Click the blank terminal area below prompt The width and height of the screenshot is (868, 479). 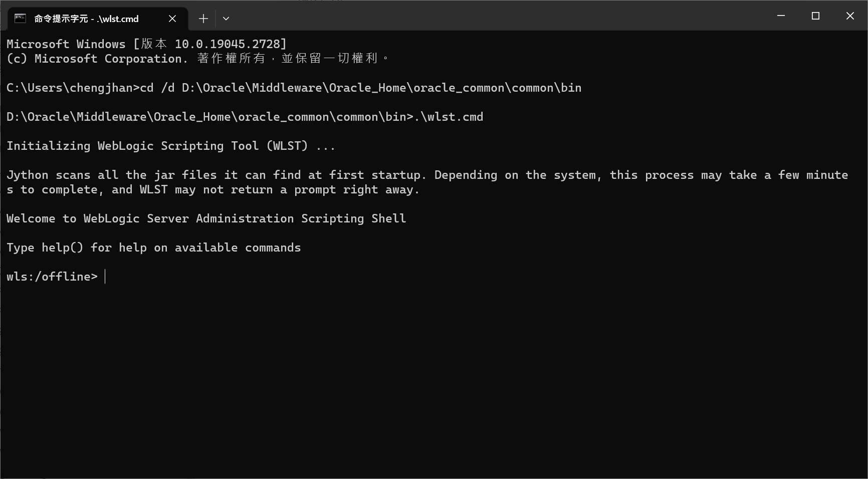434,381
